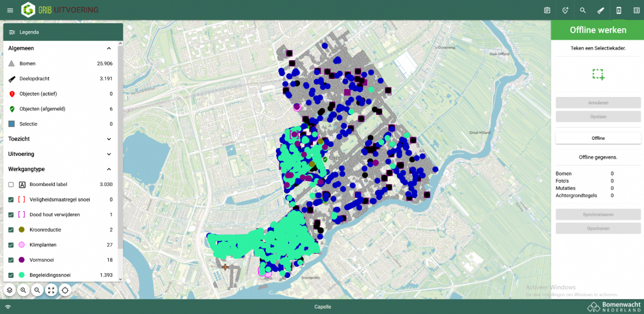644x314 pixels.
Task: Click the legend panel vertical scrollbar
Action: [x=120, y=151]
